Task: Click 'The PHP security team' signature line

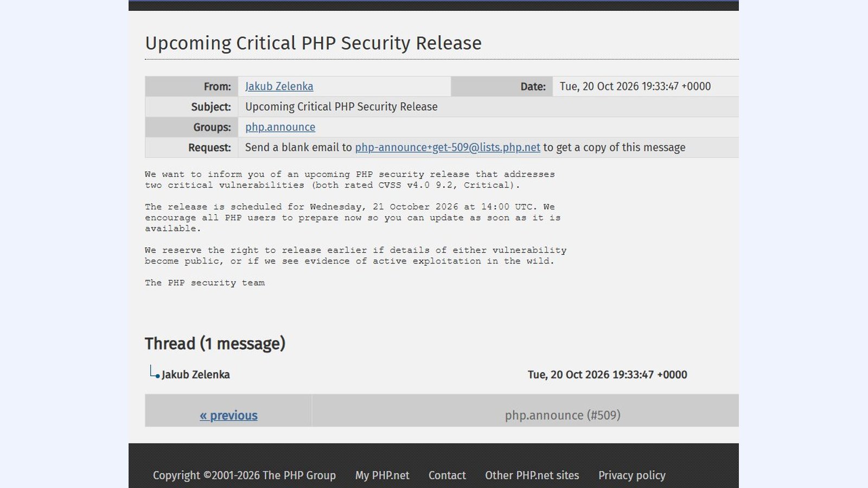Action: tap(205, 282)
